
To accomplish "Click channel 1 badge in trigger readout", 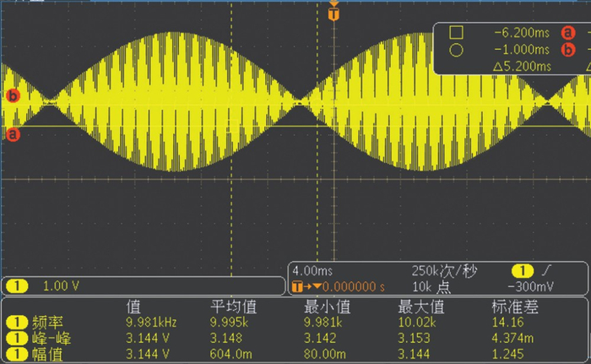I will [522, 270].
